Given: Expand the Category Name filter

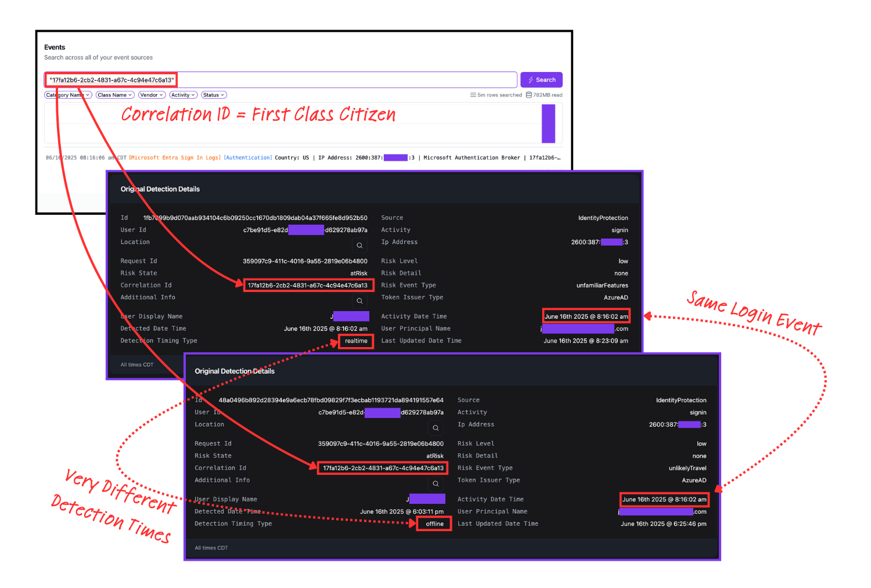Looking at the screenshot, I should coord(68,95).
